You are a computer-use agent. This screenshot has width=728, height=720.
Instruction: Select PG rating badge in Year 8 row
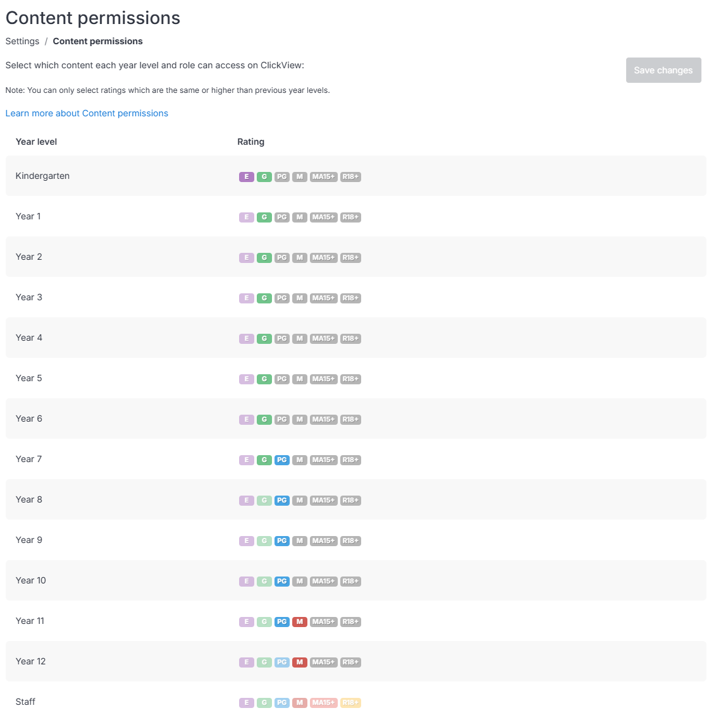click(x=282, y=501)
